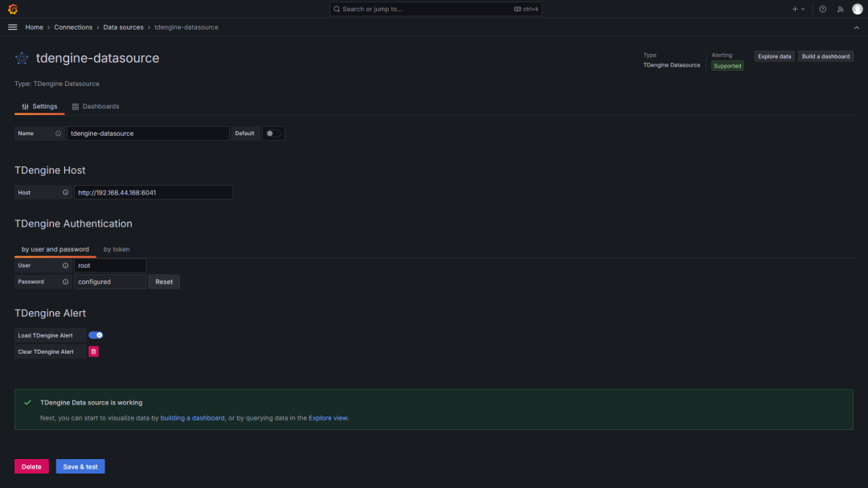Click the ctrl+k keyboard shortcut hint
This screenshot has height=488, width=868.
click(526, 9)
